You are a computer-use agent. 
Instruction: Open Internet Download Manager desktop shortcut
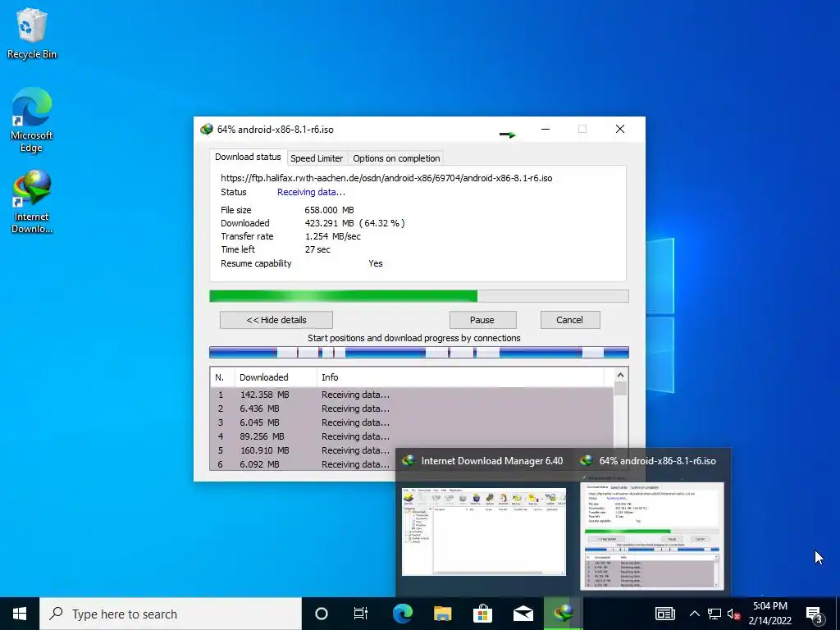pyautogui.click(x=32, y=202)
